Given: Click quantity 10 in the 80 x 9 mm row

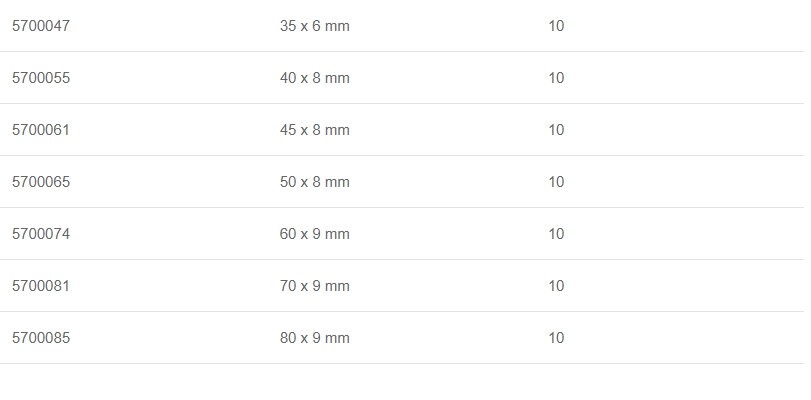Looking at the screenshot, I should point(556,338).
